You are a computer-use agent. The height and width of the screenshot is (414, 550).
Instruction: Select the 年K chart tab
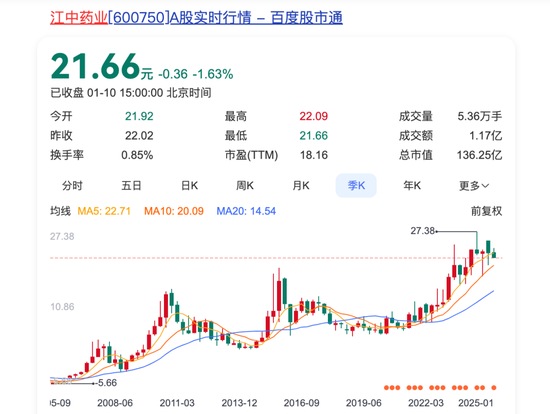point(412,185)
